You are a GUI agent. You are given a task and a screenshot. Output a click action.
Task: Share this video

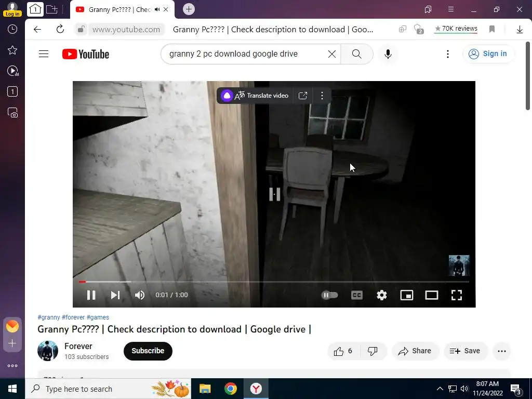(x=415, y=351)
